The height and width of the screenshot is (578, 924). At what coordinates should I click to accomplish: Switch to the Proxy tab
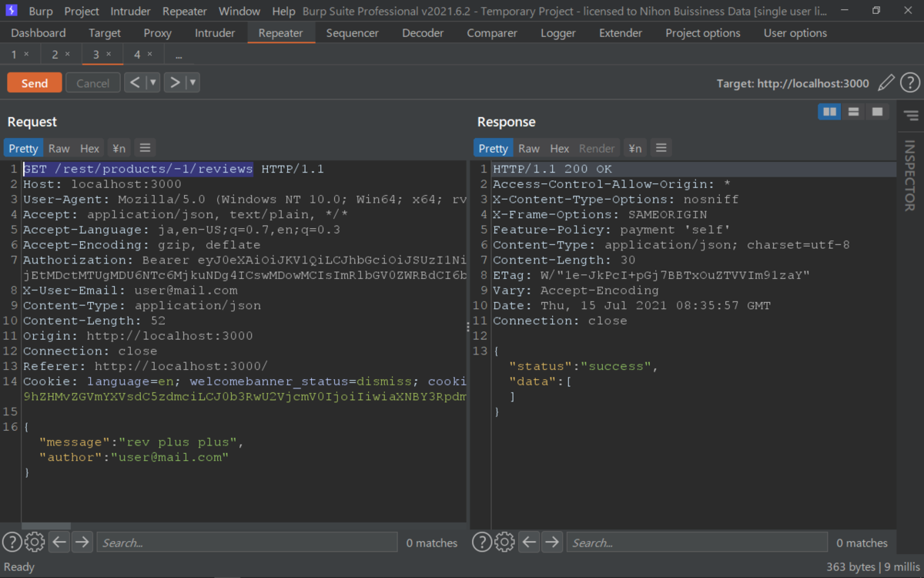[158, 33]
